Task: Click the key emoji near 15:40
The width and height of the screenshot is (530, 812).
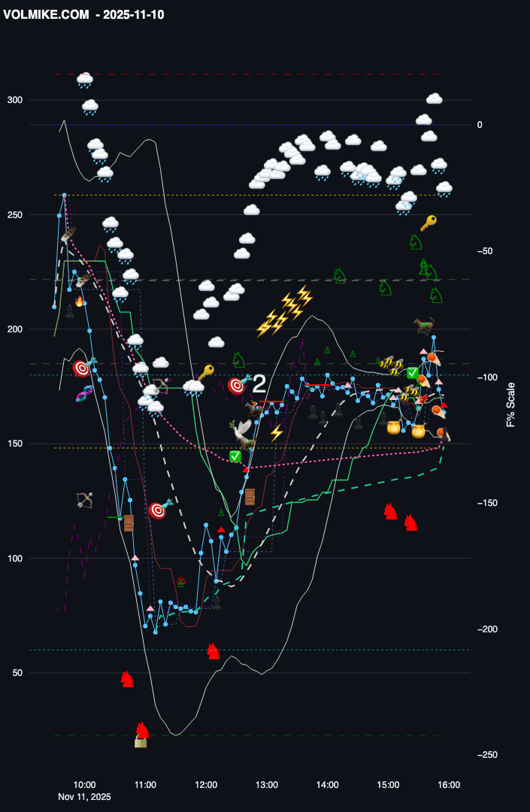Action: (x=428, y=223)
